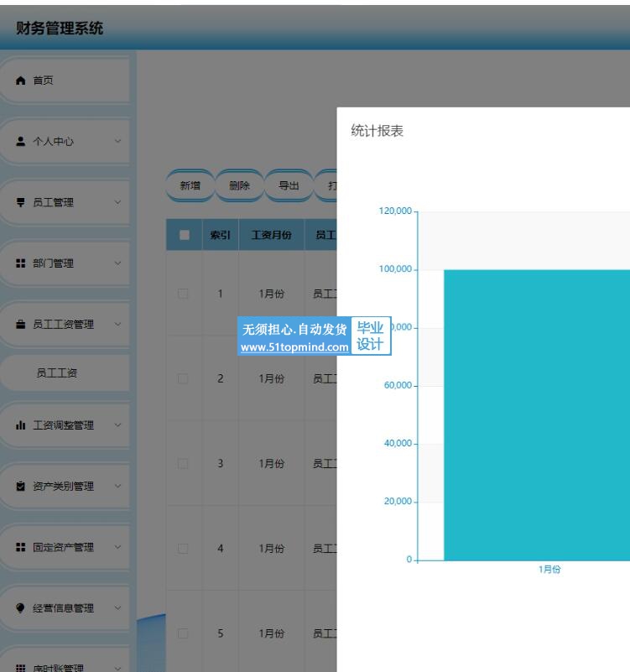Viewport: 630px width, 672px height.
Task: Click the 1月份 cell in row 1
Action: pyautogui.click(x=271, y=294)
